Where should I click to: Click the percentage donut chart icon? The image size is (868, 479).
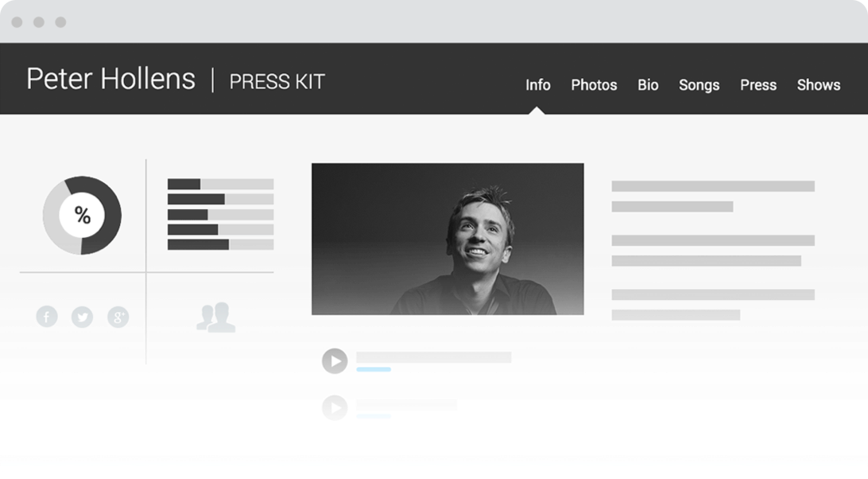point(82,216)
